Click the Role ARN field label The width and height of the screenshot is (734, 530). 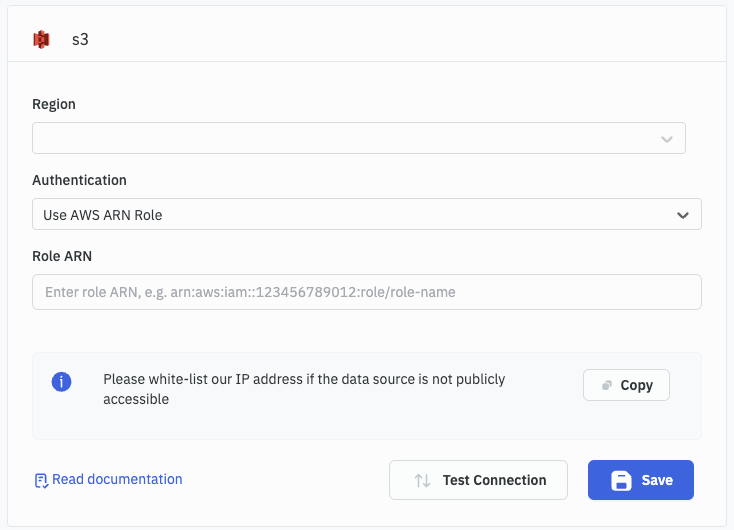pos(62,256)
